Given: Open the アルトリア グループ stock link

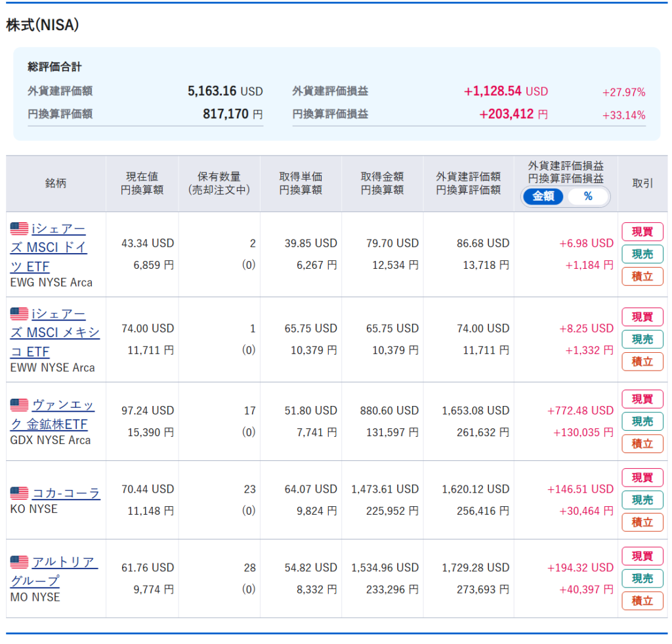Looking at the screenshot, I should [64, 563].
